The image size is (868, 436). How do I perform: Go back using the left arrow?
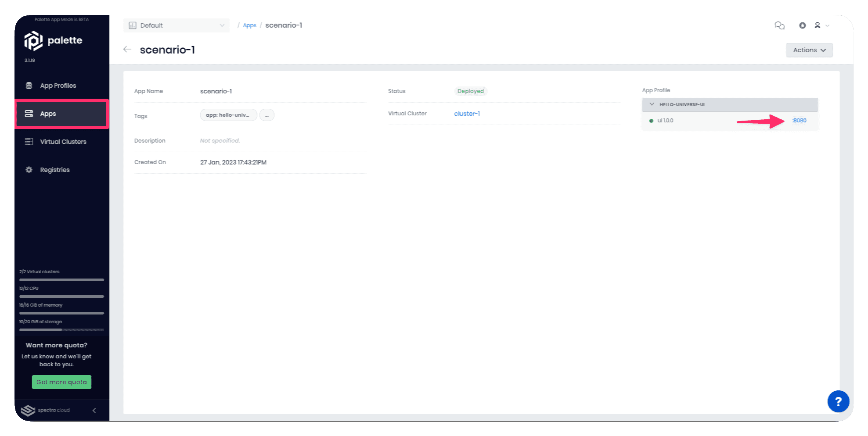pyautogui.click(x=127, y=49)
